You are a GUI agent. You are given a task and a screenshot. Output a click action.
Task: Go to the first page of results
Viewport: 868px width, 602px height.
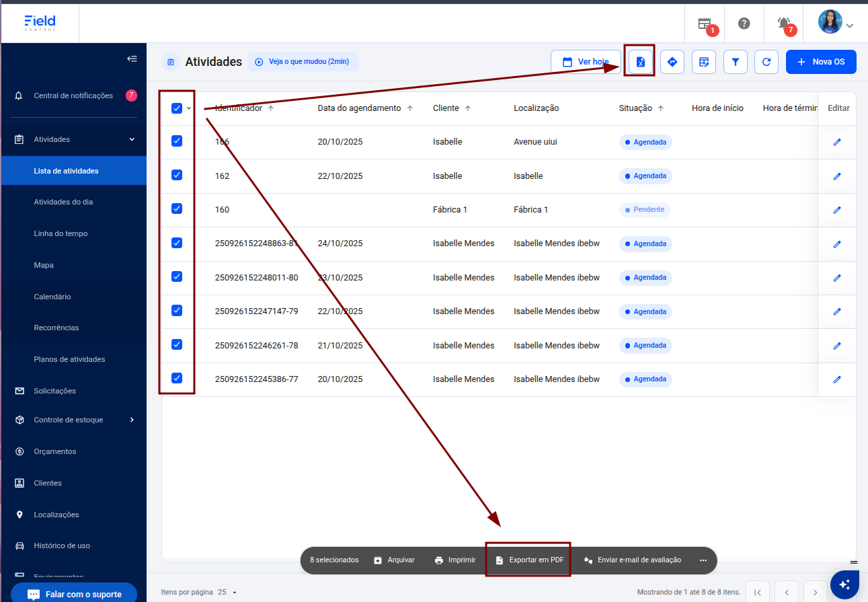[x=758, y=593]
